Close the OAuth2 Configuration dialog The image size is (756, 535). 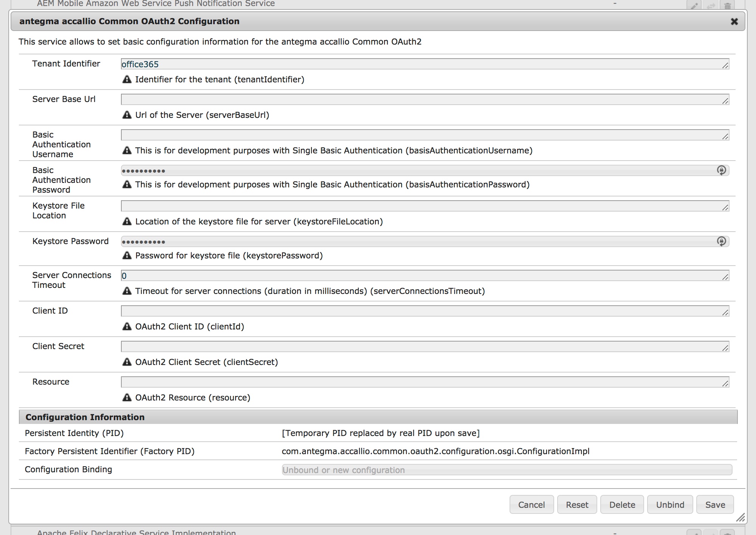734,22
